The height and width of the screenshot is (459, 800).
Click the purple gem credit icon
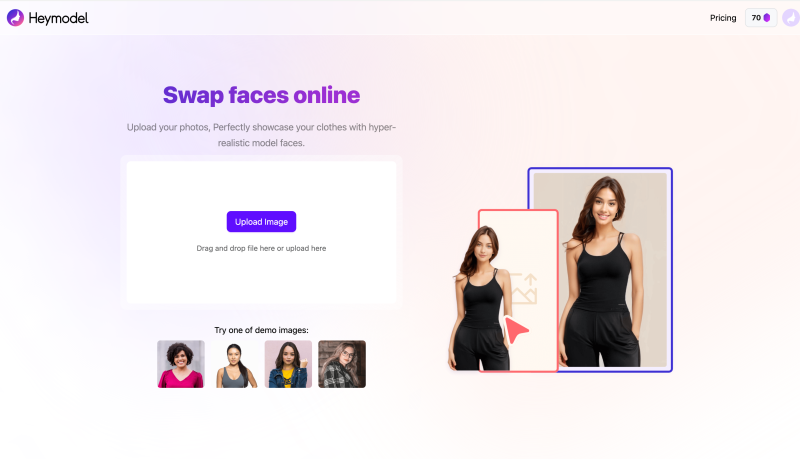(x=766, y=18)
